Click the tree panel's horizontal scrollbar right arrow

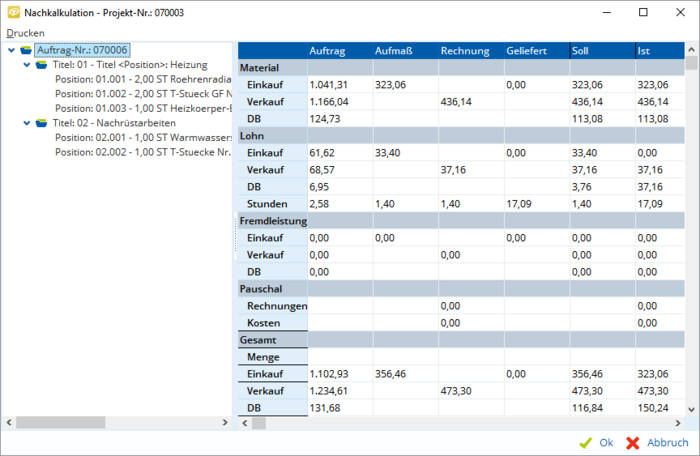click(226, 423)
